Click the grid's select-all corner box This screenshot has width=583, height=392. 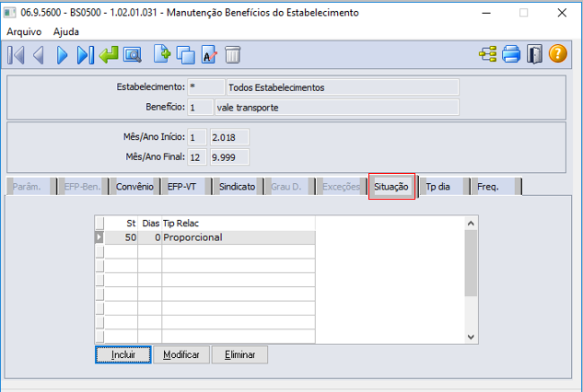coord(99,224)
